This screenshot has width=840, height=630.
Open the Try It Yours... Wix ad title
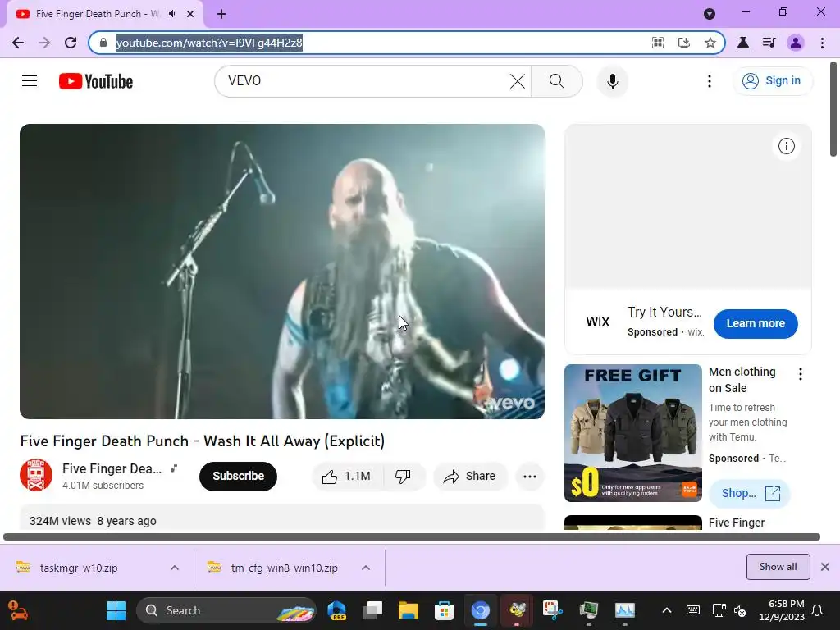[x=664, y=312]
